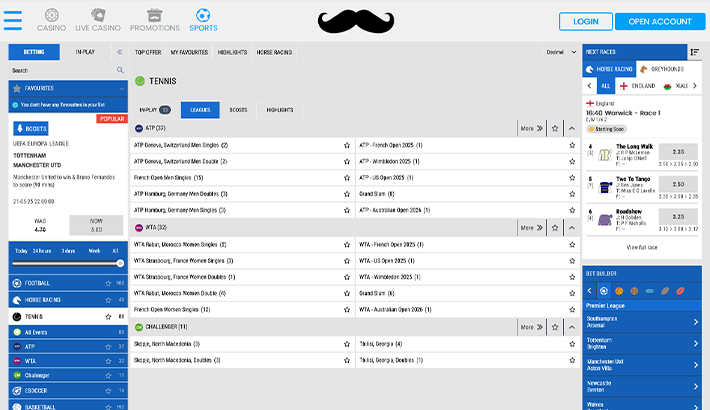Click the search magnifier icon
This screenshot has height=410, width=710.
pyautogui.click(x=120, y=70)
